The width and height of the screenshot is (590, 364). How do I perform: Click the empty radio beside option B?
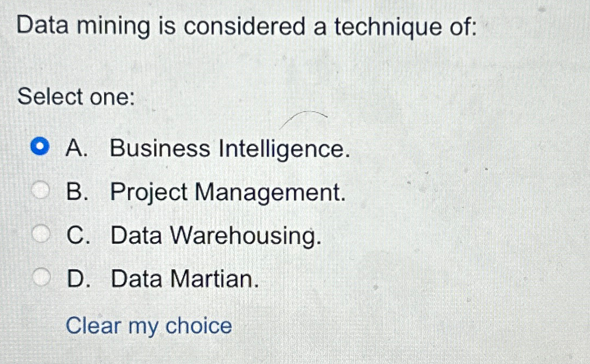pyautogui.click(x=40, y=189)
